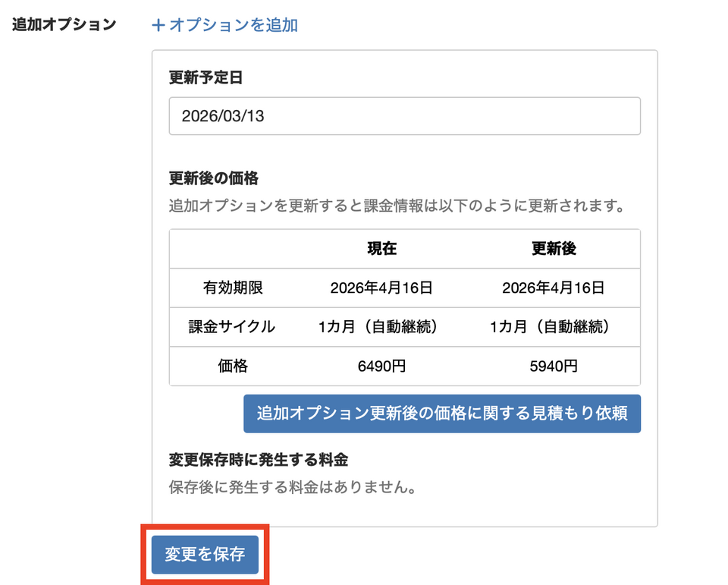Click the 有効期限 row label
The image size is (728, 585).
coord(233,288)
